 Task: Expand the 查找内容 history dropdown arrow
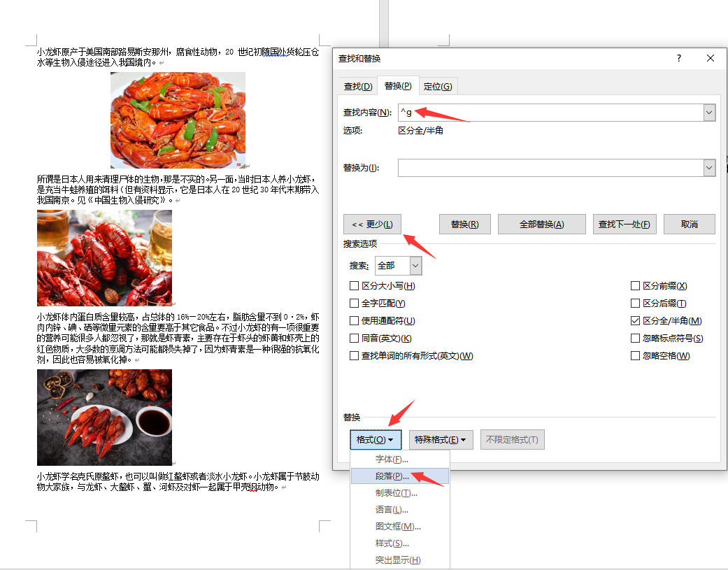click(709, 113)
